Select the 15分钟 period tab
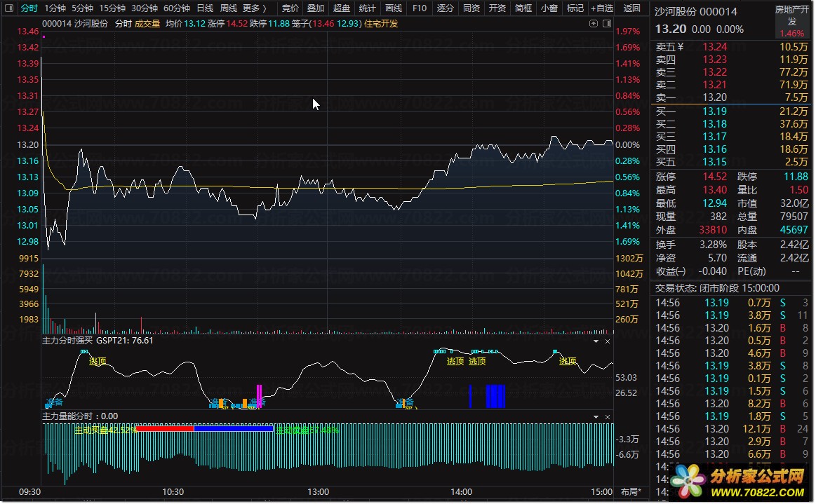Viewport: 816px width, 504px height. tap(112, 8)
